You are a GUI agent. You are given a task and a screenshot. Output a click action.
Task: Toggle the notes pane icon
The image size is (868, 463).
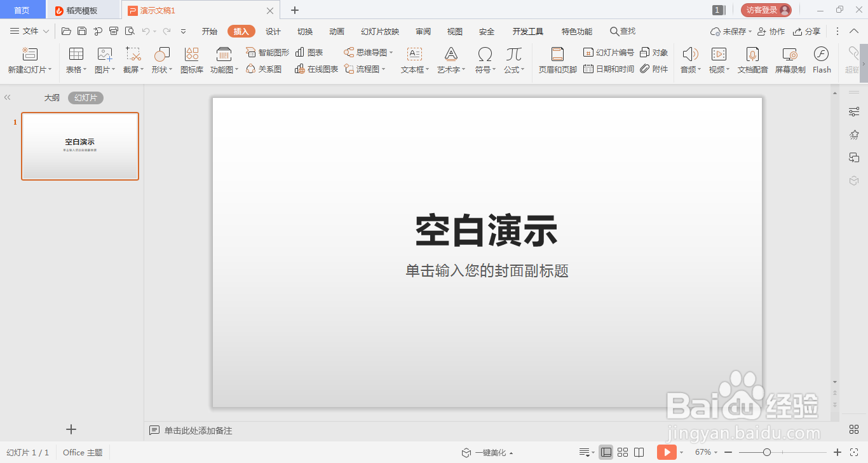pos(586,452)
